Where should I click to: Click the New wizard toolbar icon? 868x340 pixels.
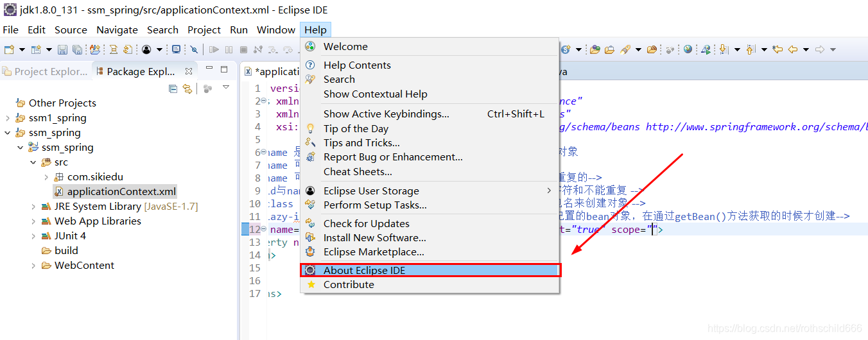coord(9,49)
